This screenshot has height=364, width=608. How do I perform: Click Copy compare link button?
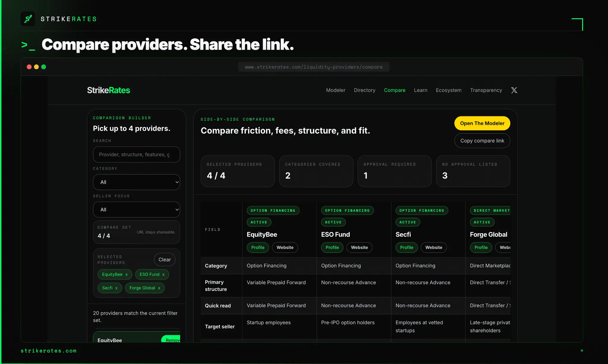482,141
